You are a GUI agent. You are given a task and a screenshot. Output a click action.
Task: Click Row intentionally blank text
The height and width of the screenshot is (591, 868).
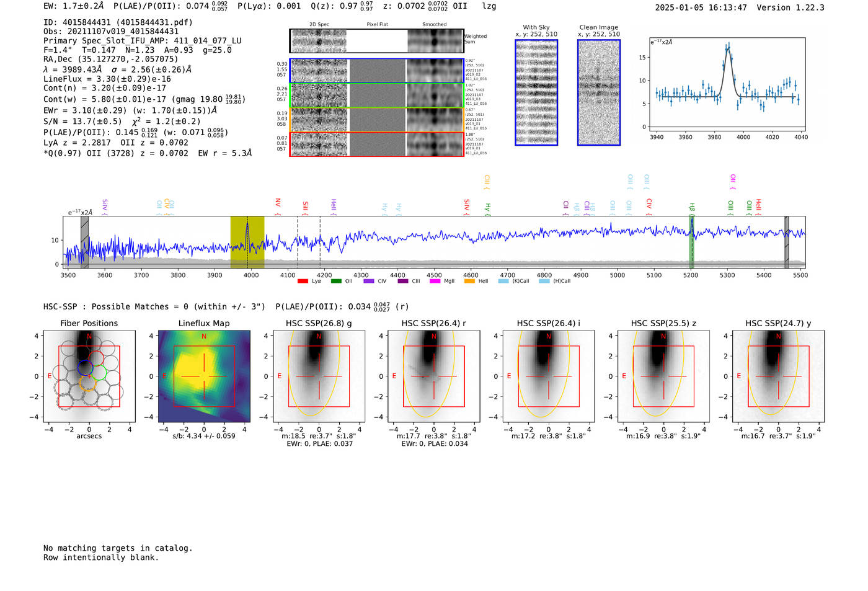pyautogui.click(x=101, y=558)
